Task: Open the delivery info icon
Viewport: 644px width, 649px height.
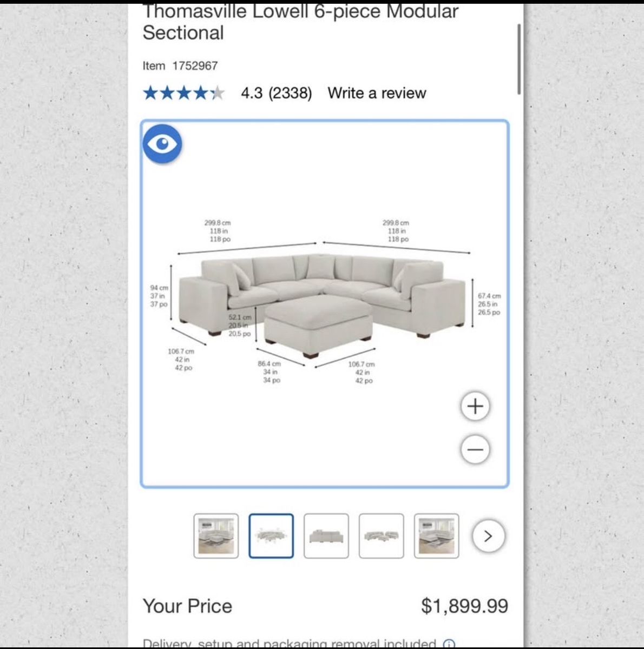Action: 449,644
